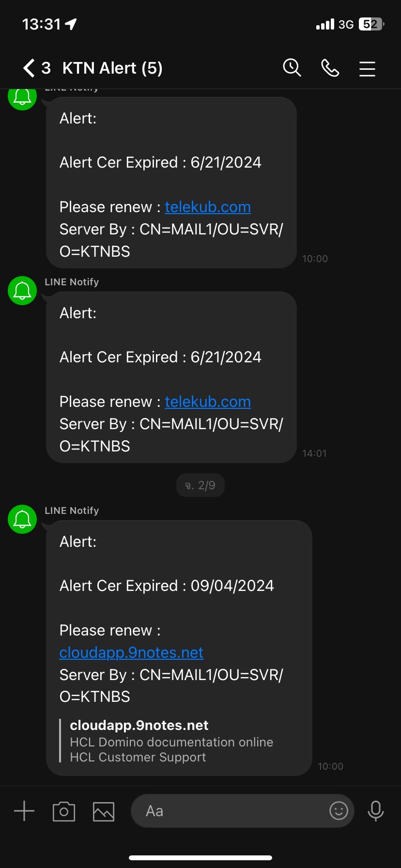Open photo gallery picker icon
Image resolution: width=401 pixels, height=868 pixels.
[104, 812]
